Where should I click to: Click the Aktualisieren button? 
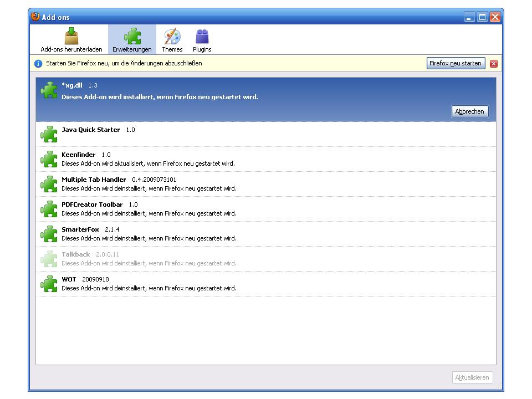(x=472, y=377)
